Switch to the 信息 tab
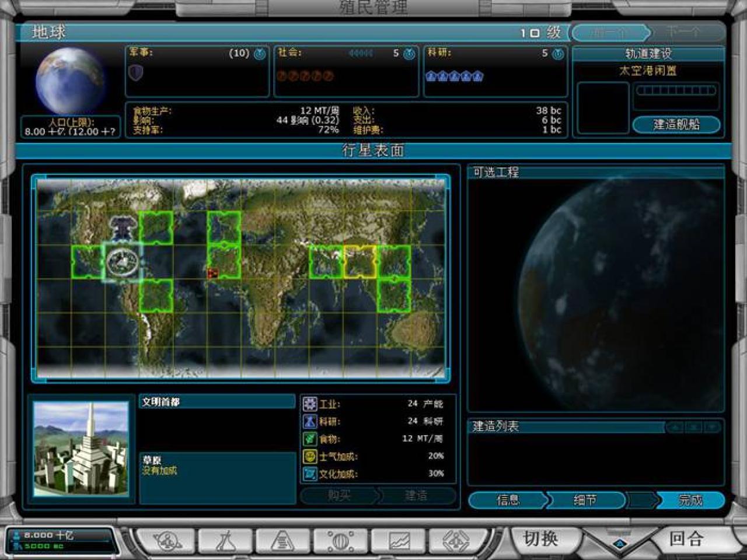 click(x=507, y=500)
